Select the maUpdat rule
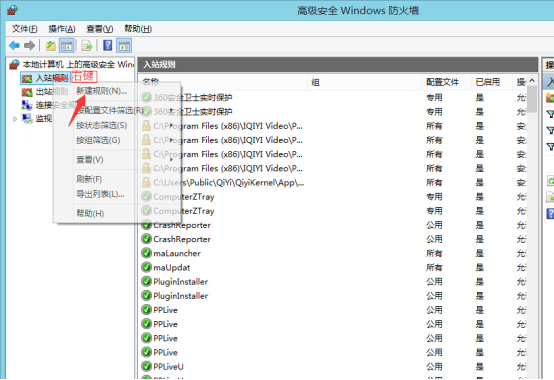 (171, 267)
